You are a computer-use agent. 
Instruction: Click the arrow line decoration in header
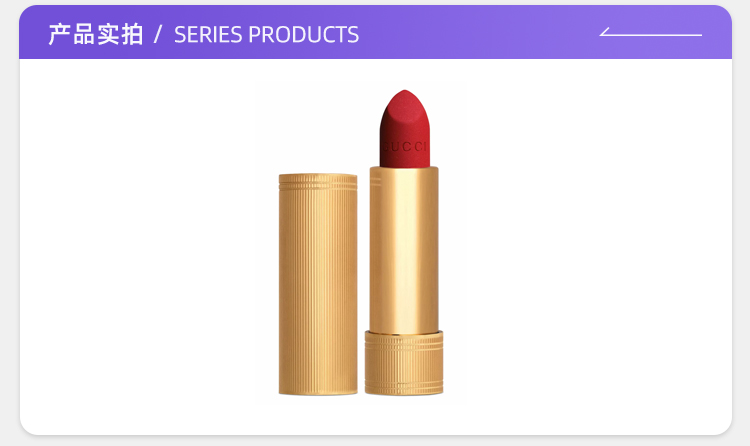pyautogui.click(x=651, y=32)
